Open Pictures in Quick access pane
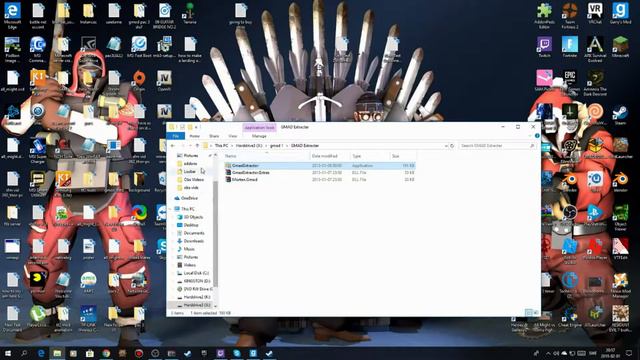The height and width of the screenshot is (360, 640). [191, 156]
